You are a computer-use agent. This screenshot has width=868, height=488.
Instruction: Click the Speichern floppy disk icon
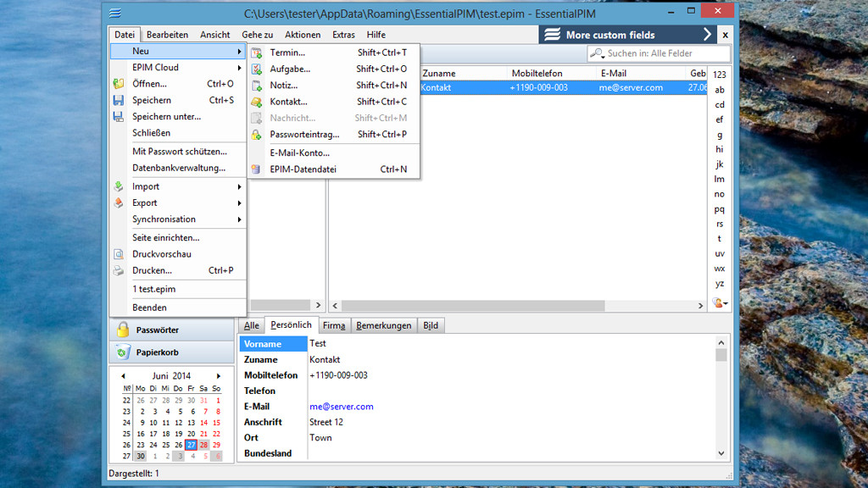[119, 100]
